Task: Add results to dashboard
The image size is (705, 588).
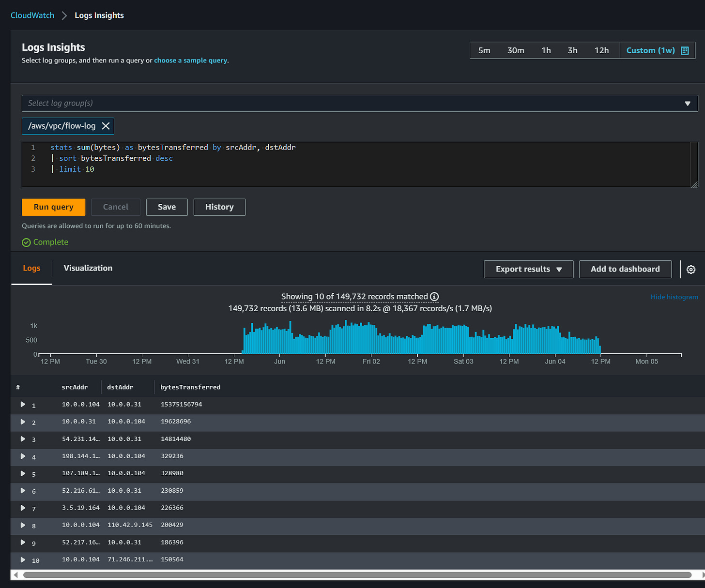Action: [x=625, y=269]
